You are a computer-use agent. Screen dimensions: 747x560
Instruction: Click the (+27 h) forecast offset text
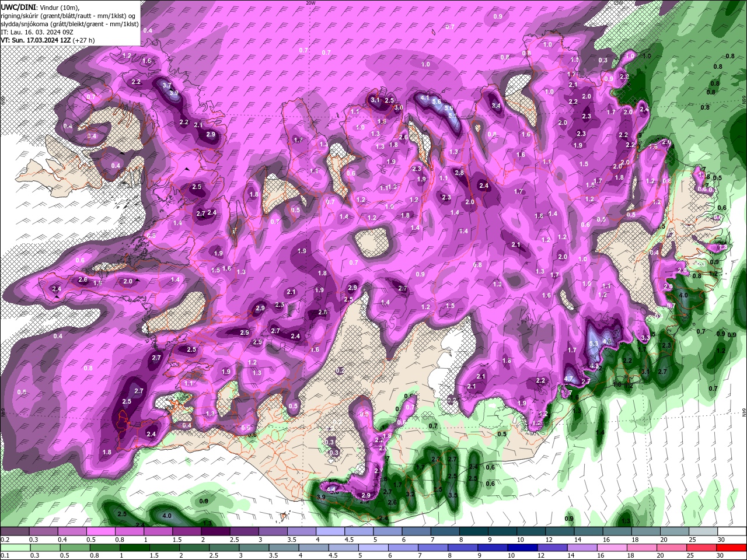[x=85, y=40]
